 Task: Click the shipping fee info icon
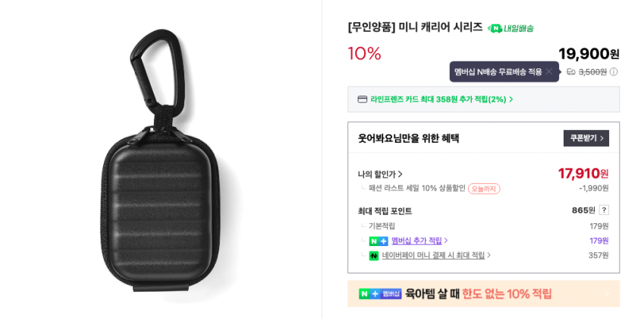(x=614, y=72)
